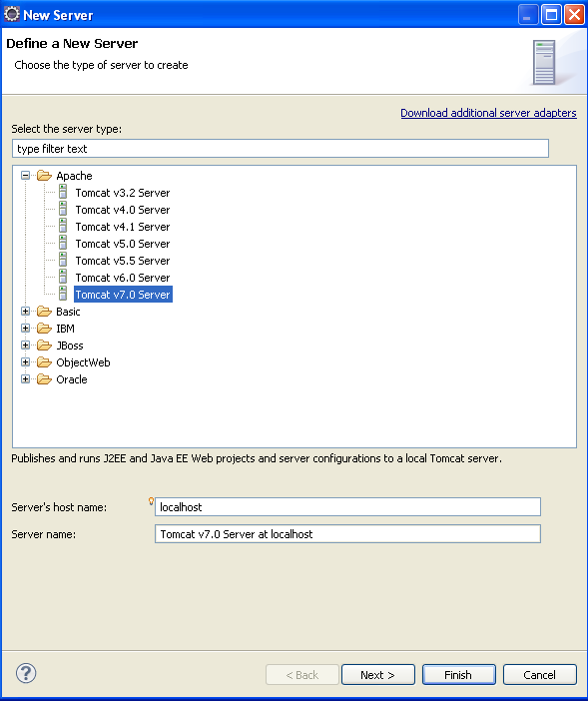Choose Tomcat v4.1 Server entry
588x701 pixels.
point(123,227)
